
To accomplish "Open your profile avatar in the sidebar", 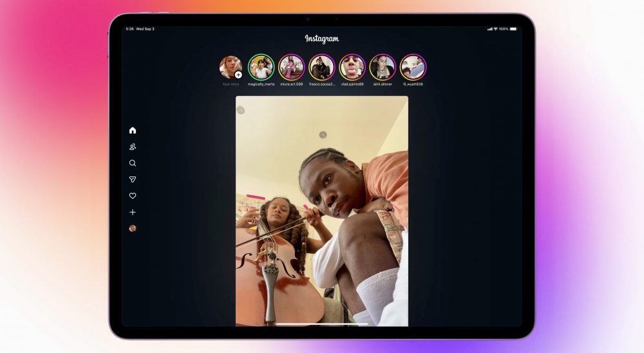I will click(133, 228).
